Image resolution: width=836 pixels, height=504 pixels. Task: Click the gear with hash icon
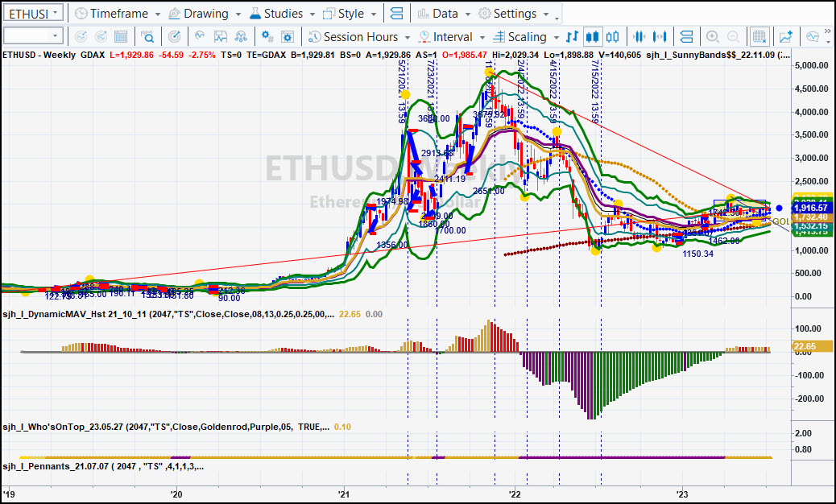267,36
